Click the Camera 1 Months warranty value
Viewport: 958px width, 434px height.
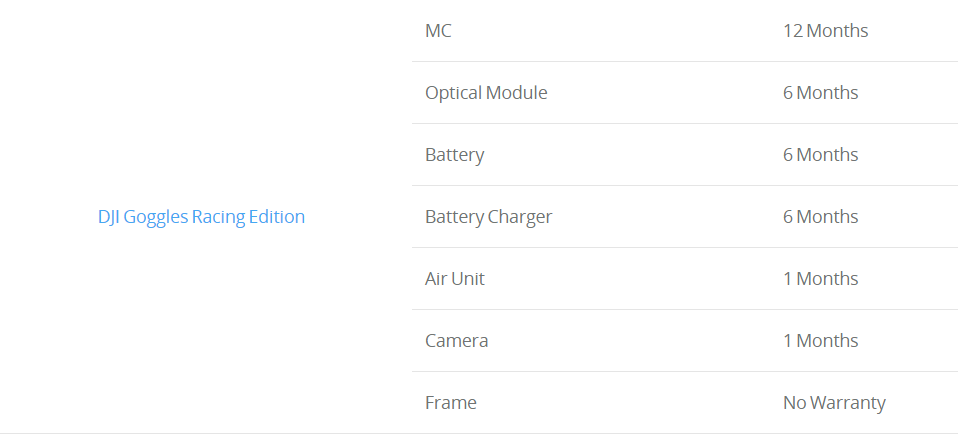(x=821, y=340)
